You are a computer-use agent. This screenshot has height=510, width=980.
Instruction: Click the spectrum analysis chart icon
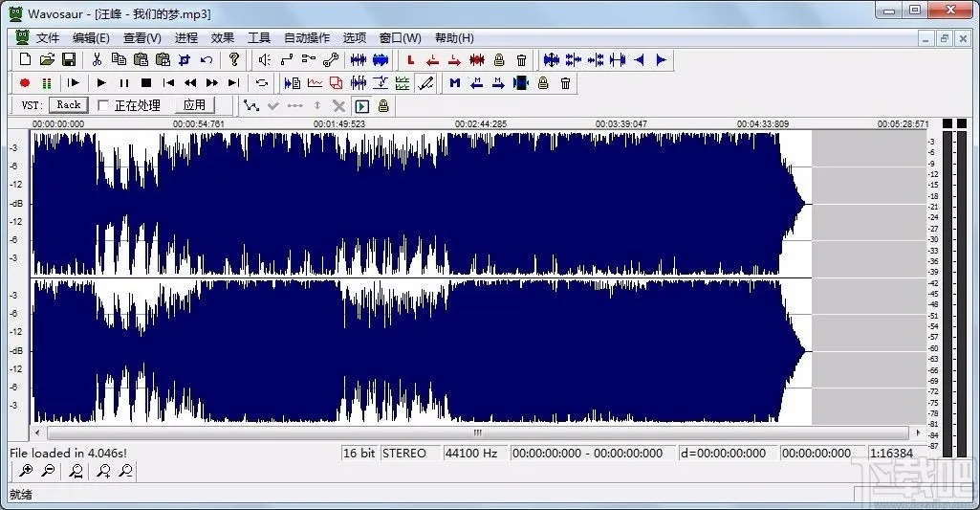[x=315, y=82]
